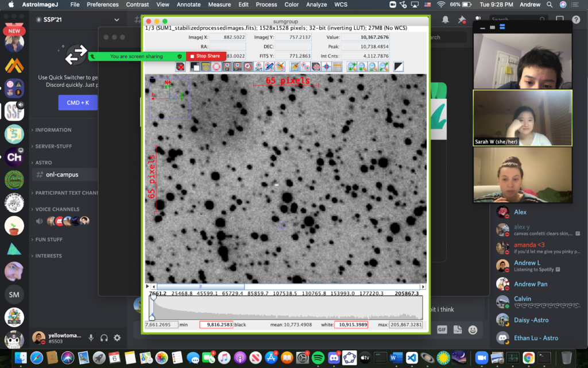Expand the INFORMATION channel category
The width and height of the screenshot is (588, 368).
(53, 130)
